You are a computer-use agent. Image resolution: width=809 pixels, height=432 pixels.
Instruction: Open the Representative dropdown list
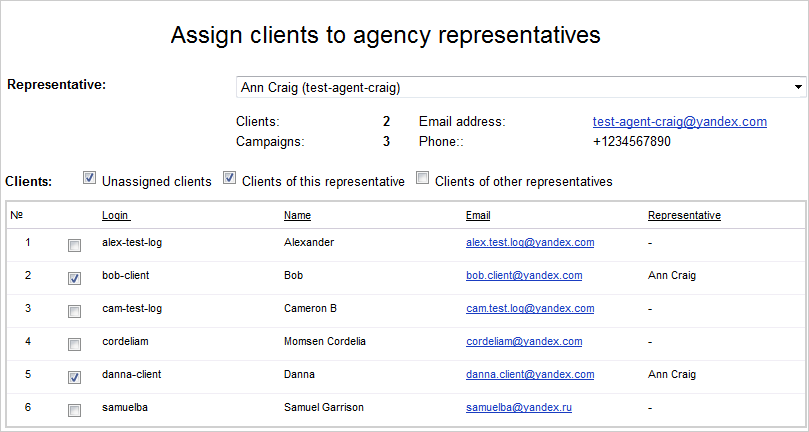(x=521, y=88)
